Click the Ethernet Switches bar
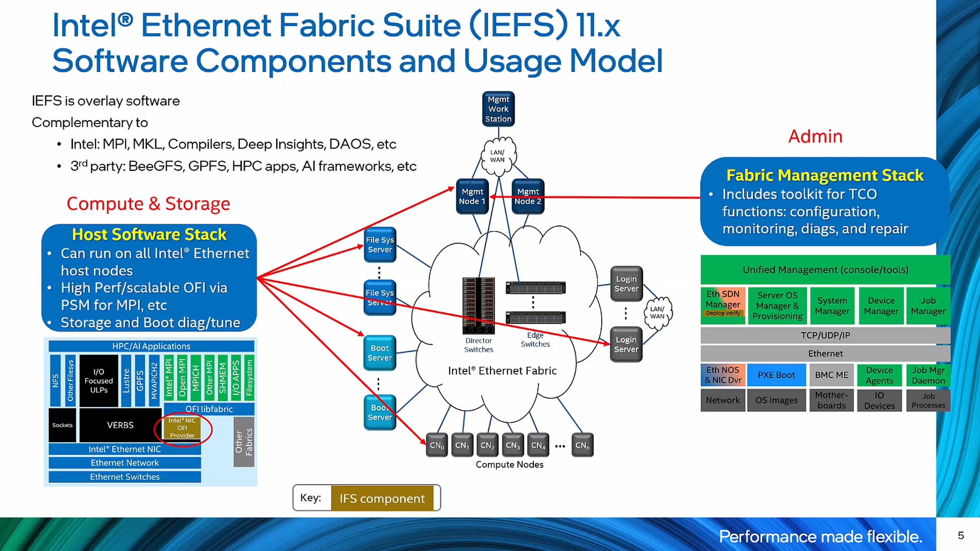980x551 pixels. 125,477
